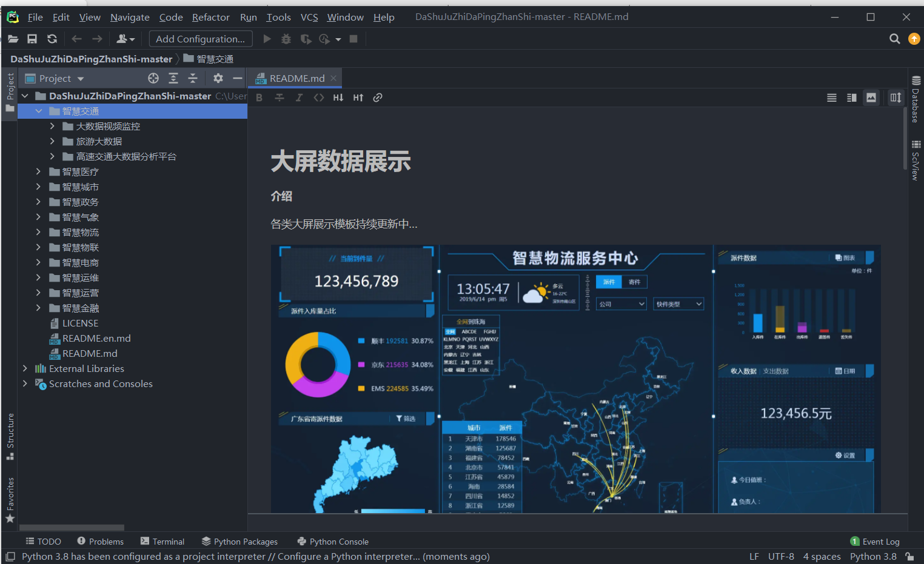Screen dimensions: 924x564
Task: Expand the 大数据视频监控 folder
Action: (x=52, y=126)
